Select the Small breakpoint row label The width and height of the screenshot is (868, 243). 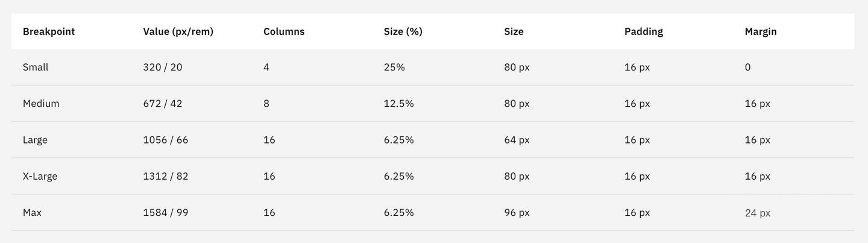click(36, 68)
